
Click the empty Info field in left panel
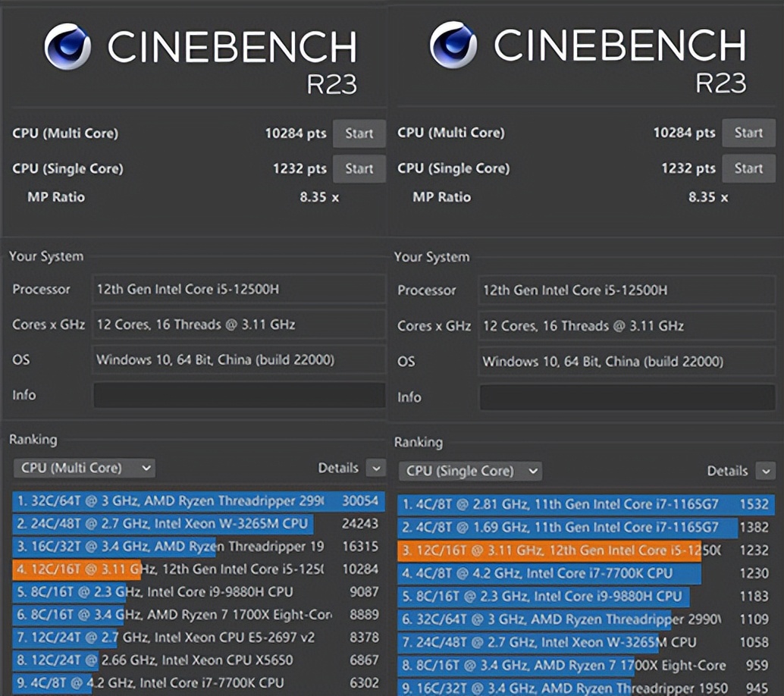click(x=239, y=395)
